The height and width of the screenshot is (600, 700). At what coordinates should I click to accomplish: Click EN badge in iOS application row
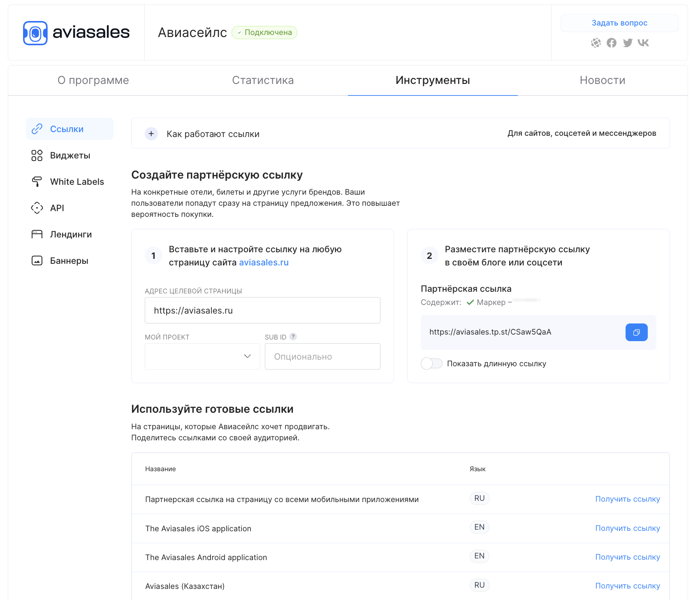(x=480, y=527)
